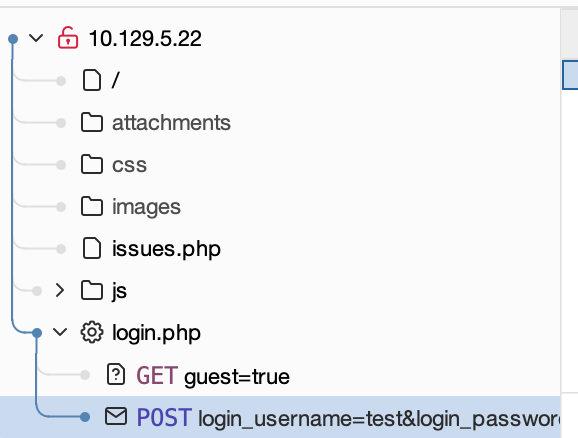
Task: Click the red open padlock icon
Action: tap(68, 38)
